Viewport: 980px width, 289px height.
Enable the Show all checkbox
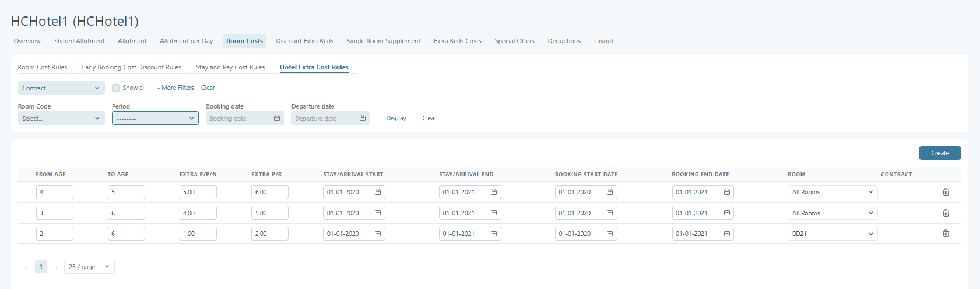click(116, 88)
